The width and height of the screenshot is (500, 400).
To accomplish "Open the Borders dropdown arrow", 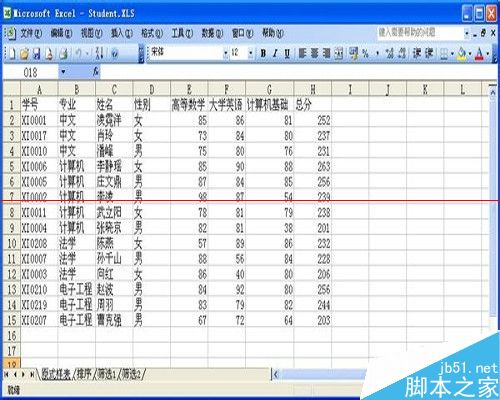I will click(452, 53).
